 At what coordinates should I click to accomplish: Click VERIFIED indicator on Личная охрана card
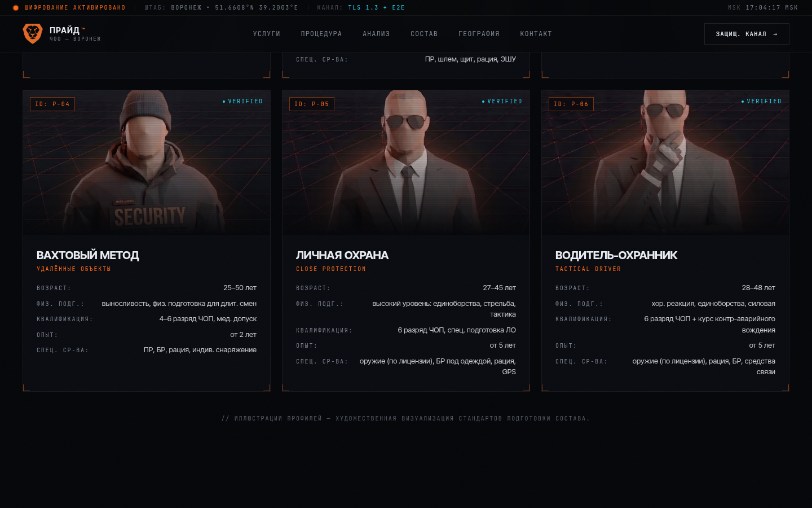click(x=502, y=102)
